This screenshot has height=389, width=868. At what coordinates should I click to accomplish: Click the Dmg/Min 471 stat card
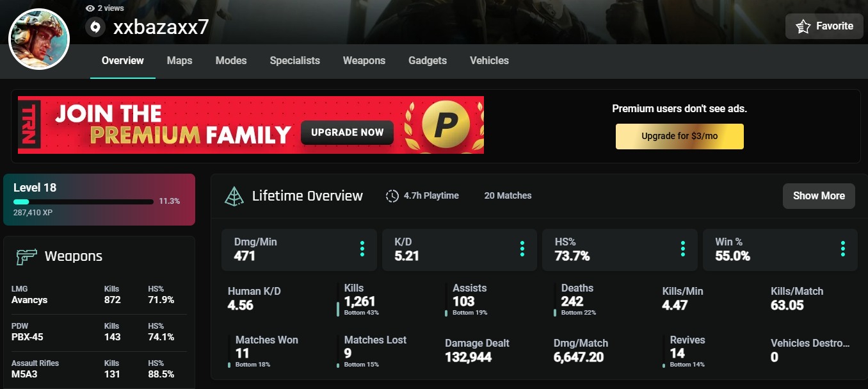point(299,249)
